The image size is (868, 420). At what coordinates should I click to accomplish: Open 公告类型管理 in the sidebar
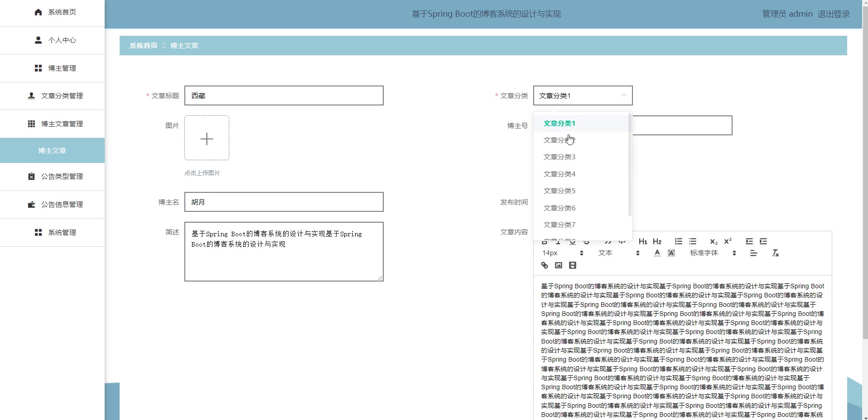click(x=52, y=177)
